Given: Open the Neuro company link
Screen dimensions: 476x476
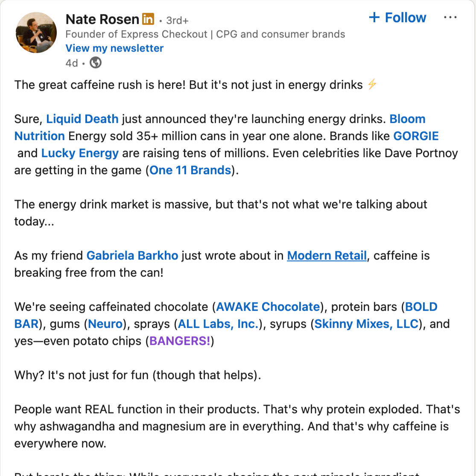Looking at the screenshot, I should [x=105, y=324].
